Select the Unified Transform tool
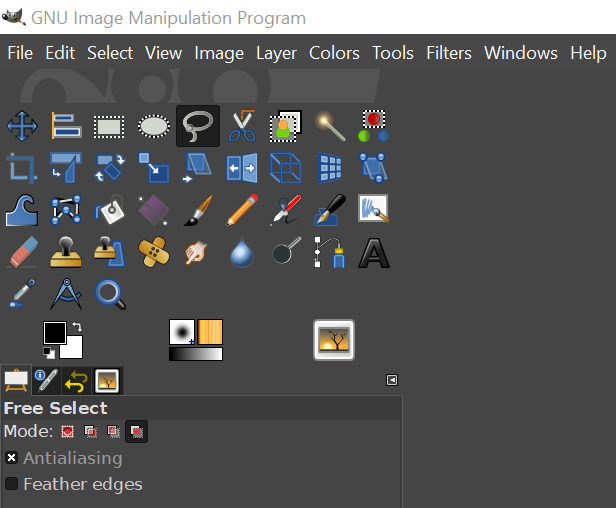Image resolution: width=616 pixels, height=508 pixels. (66, 168)
